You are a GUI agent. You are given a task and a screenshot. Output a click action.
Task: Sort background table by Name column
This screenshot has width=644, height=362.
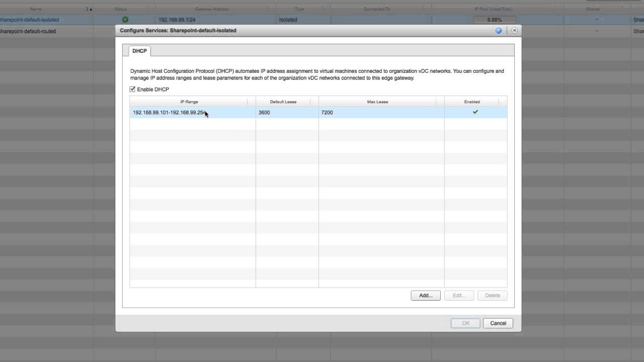coord(36,9)
